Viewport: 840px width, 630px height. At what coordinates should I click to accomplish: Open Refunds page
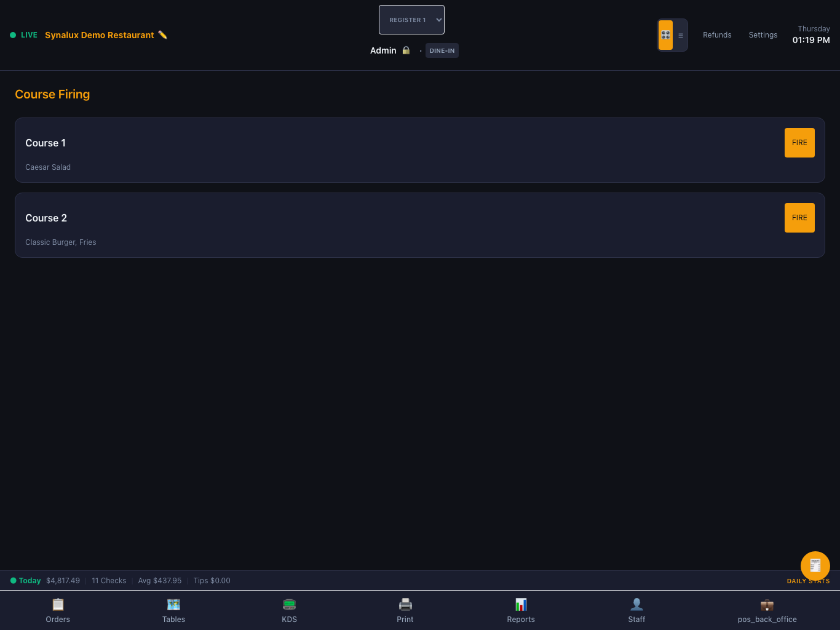click(717, 35)
